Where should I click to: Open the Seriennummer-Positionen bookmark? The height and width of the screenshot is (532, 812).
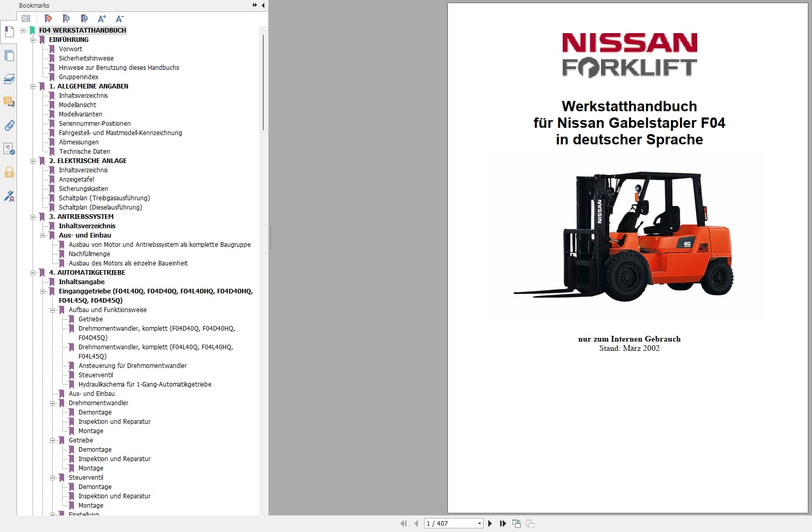click(x=95, y=124)
